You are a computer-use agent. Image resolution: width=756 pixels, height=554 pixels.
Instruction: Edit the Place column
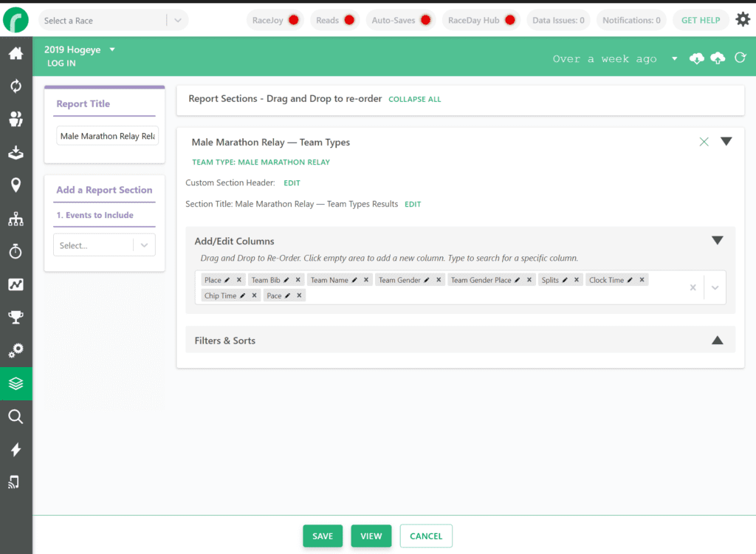(227, 280)
